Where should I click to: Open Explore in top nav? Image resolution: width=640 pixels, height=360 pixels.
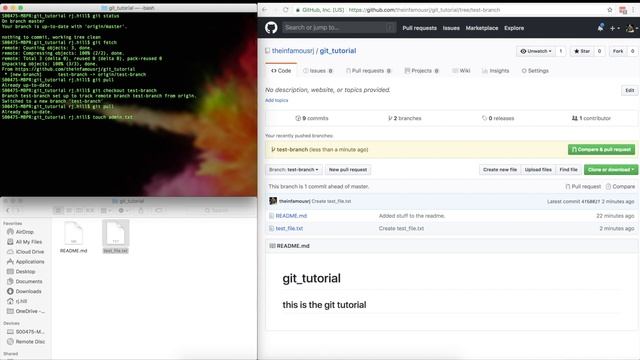[x=514, y=28]
